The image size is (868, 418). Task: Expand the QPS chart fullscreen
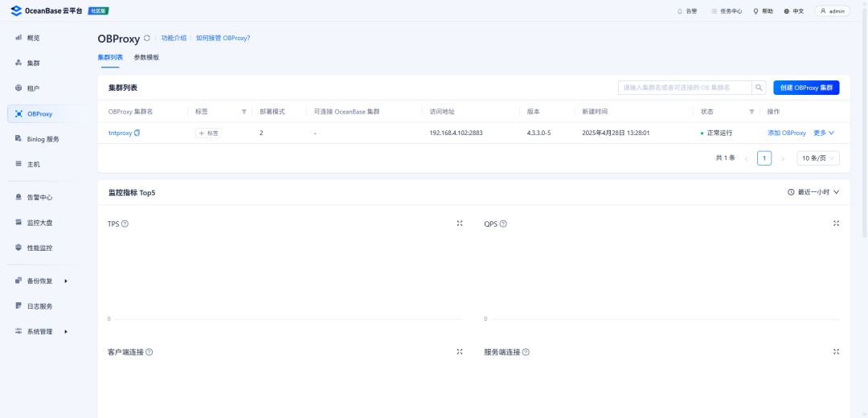(836, 223)
